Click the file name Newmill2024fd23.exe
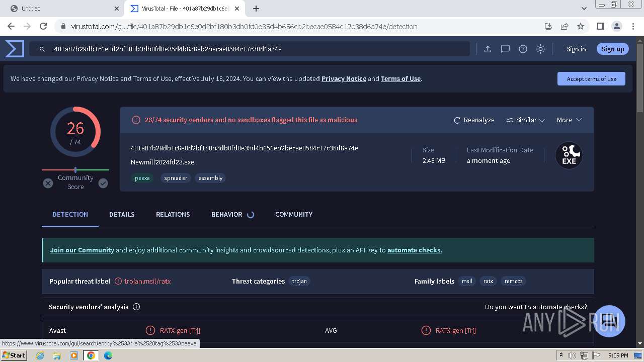 [162, 162]
